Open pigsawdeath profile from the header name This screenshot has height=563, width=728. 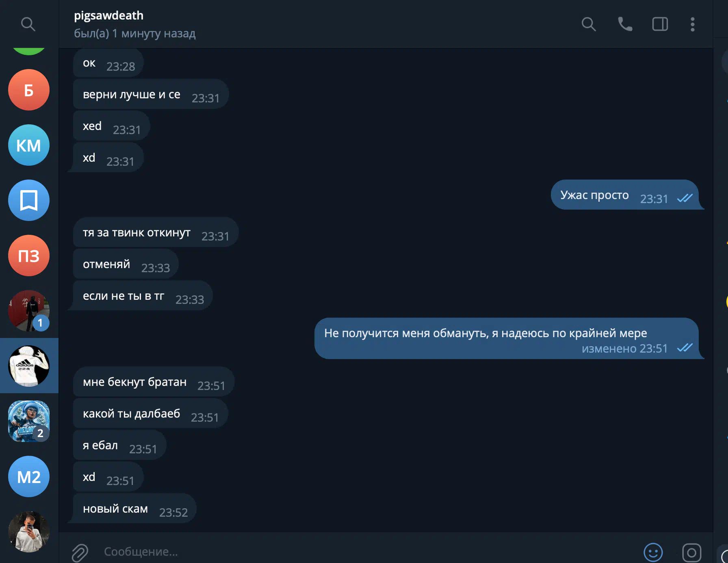109,15
